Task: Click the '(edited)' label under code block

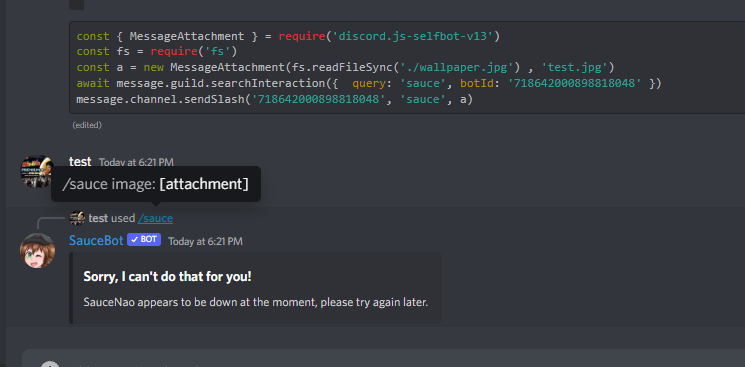Action: (87, 125)
